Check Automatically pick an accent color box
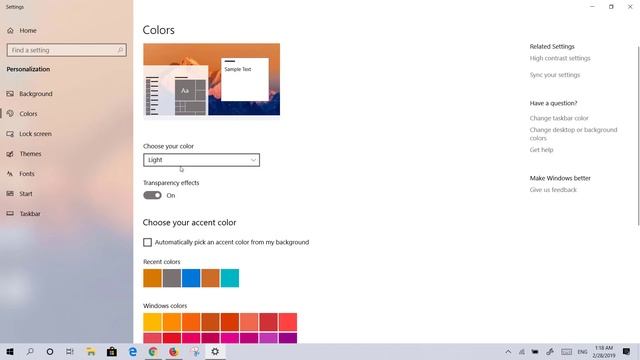 [147, 242]
